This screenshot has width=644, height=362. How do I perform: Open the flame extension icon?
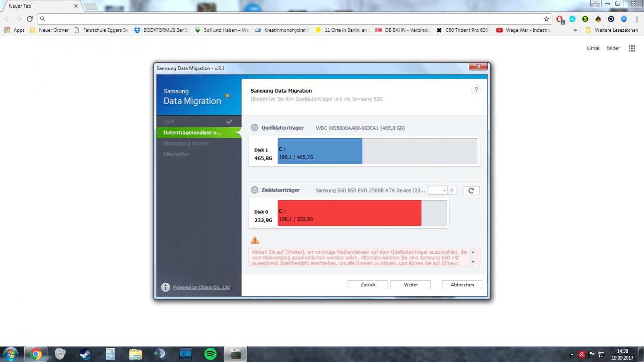598,19
